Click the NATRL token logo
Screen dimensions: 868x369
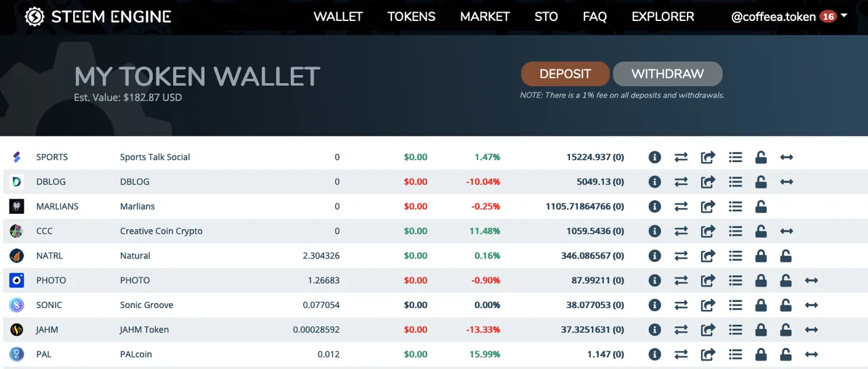coord(17,256)
